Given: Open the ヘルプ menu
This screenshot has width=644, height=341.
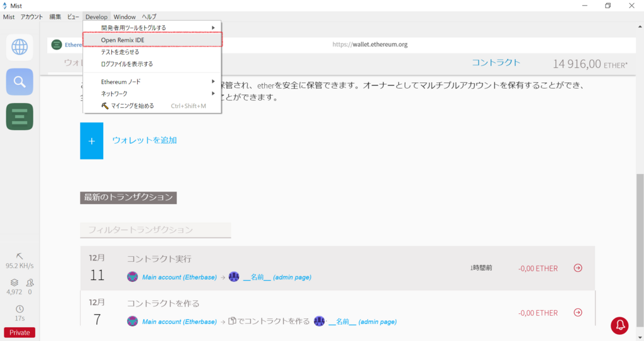Looking at the screenshot, I should 149,17.
